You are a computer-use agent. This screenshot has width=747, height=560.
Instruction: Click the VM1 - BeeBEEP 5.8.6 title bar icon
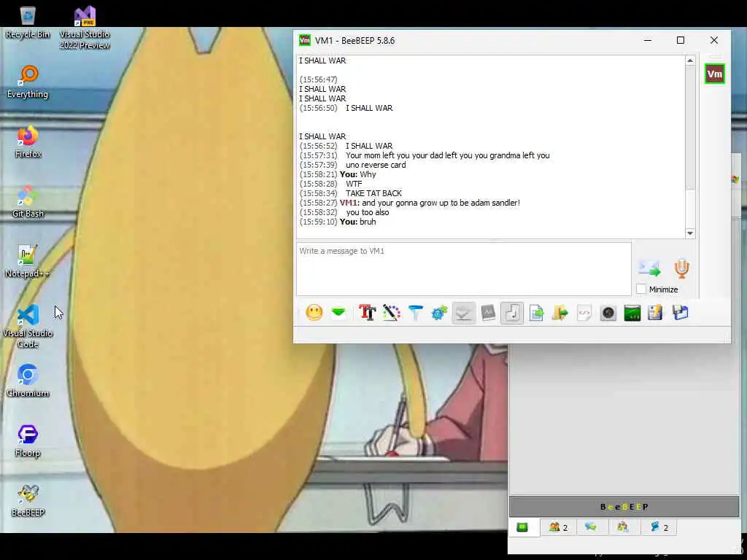click(x=304, y=41)
